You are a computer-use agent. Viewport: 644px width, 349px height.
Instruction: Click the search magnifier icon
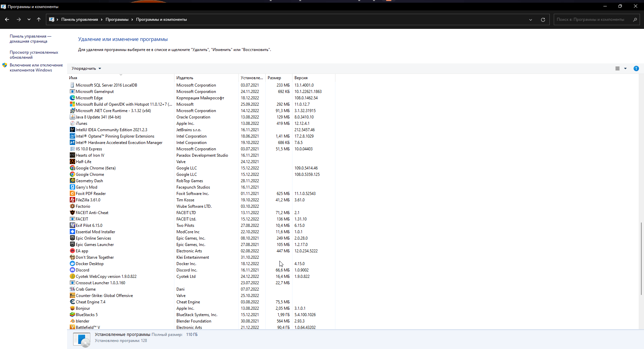(635, 19)
